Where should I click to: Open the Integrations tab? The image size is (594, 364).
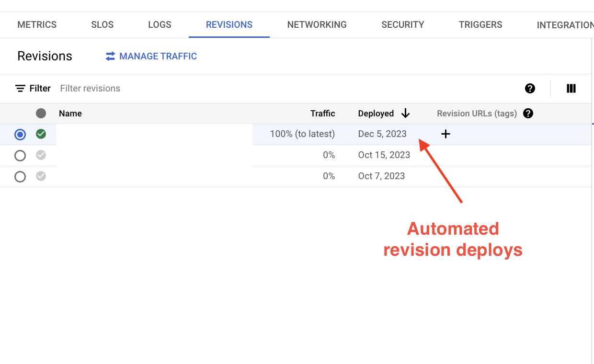[x=565, y=25]
